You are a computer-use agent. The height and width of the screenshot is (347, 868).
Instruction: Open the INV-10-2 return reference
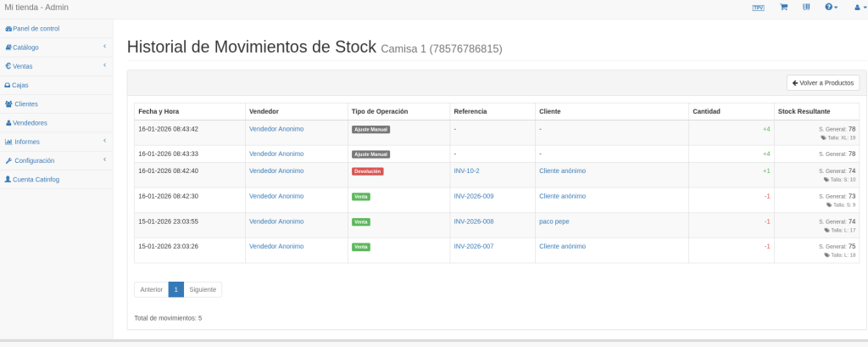[466, 171]
